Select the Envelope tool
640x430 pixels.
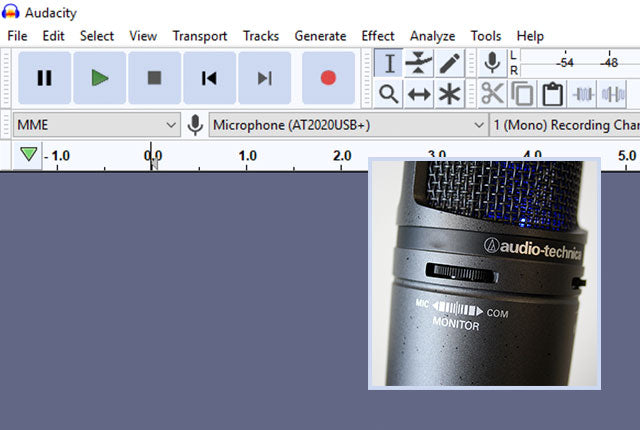pos(419,63)
